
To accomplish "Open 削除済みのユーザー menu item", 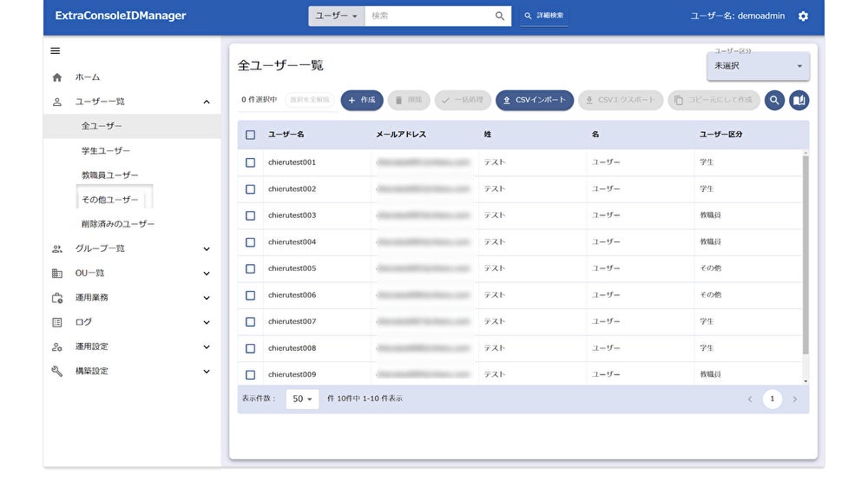I will (118, 224).
